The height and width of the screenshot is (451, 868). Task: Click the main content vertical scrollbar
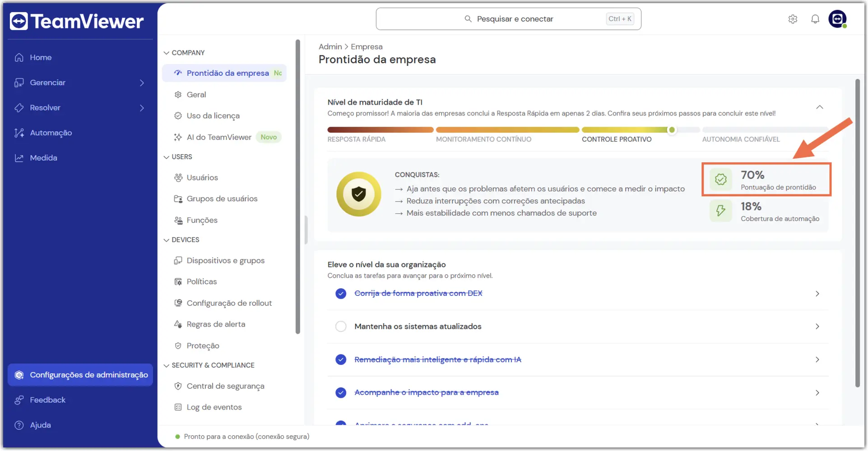[857, 233]
